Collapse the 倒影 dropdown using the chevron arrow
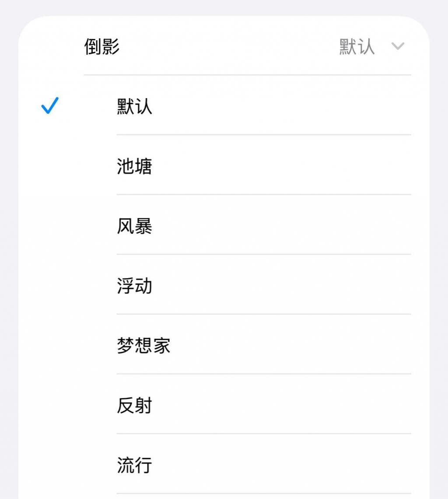448x499 pixels. pyautogui.click(x=397, y=46)
